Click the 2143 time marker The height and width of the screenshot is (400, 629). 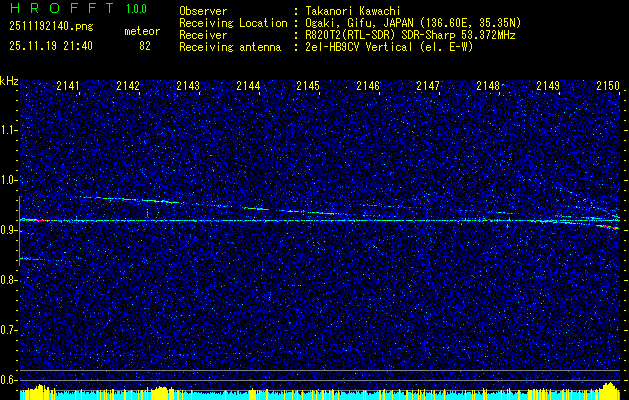(188, 85)
